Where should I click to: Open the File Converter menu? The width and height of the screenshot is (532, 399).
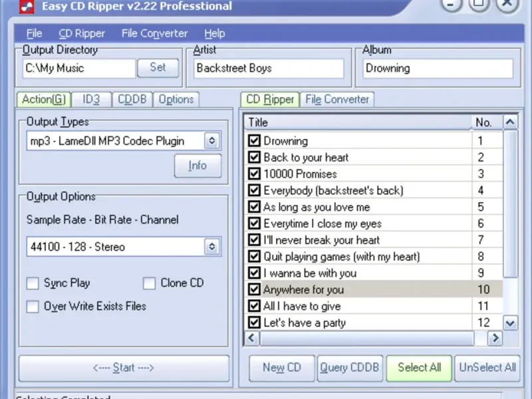coord(154,33)
